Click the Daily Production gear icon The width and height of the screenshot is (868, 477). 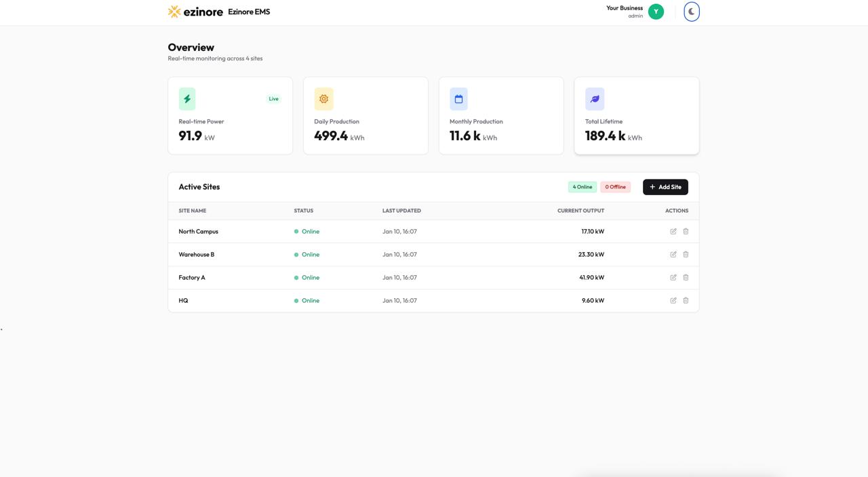coord(323,99)
